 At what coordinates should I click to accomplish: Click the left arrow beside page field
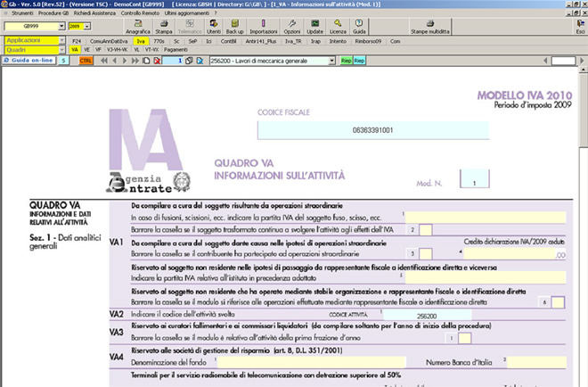[545, 61]
